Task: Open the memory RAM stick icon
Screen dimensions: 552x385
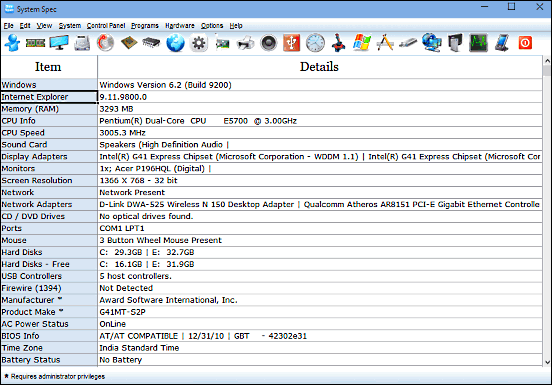Action: pyautogui.click(x=36, y=43)
